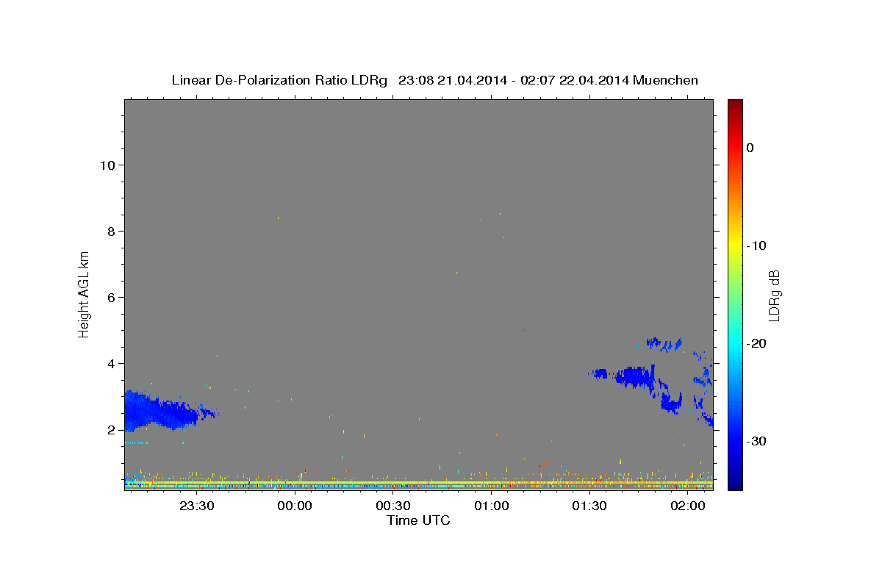Click the dark red top of colorbar

735,104
